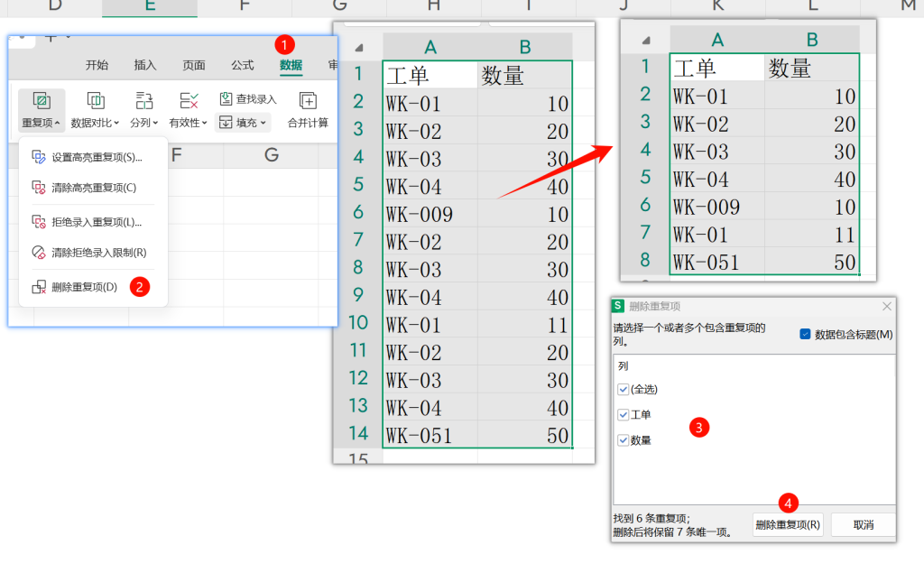Select column G header in left panel sheet

[271, 155]
